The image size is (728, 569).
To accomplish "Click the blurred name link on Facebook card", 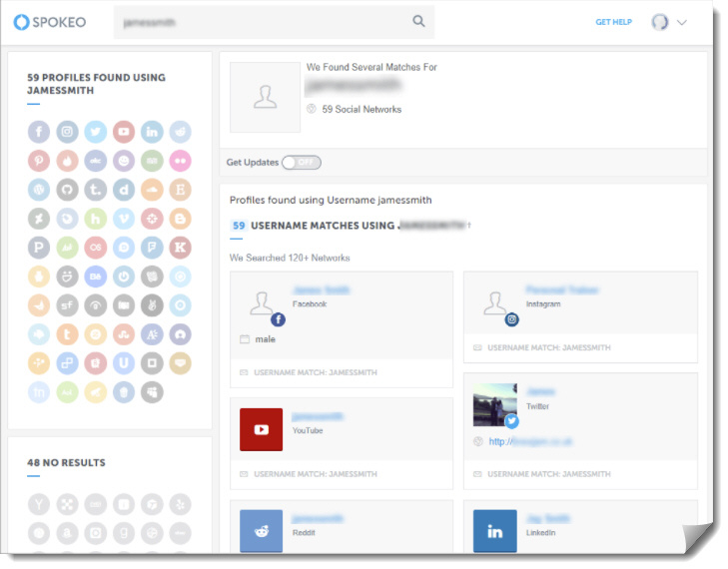I will coord(322,290).
